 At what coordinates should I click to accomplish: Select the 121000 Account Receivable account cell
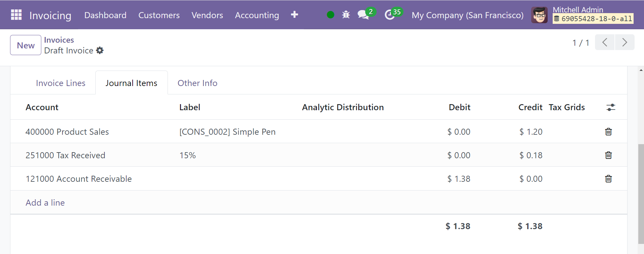pos(79,179)
